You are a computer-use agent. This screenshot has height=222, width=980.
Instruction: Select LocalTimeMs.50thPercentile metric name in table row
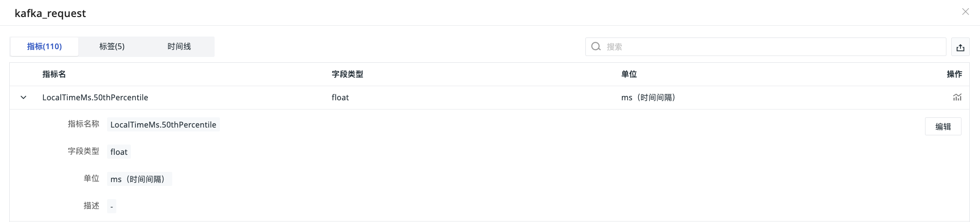coord(95,97)
